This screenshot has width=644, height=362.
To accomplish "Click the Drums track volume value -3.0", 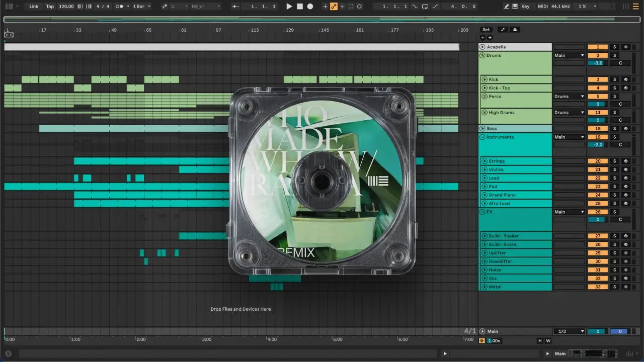I will point(598,63).
